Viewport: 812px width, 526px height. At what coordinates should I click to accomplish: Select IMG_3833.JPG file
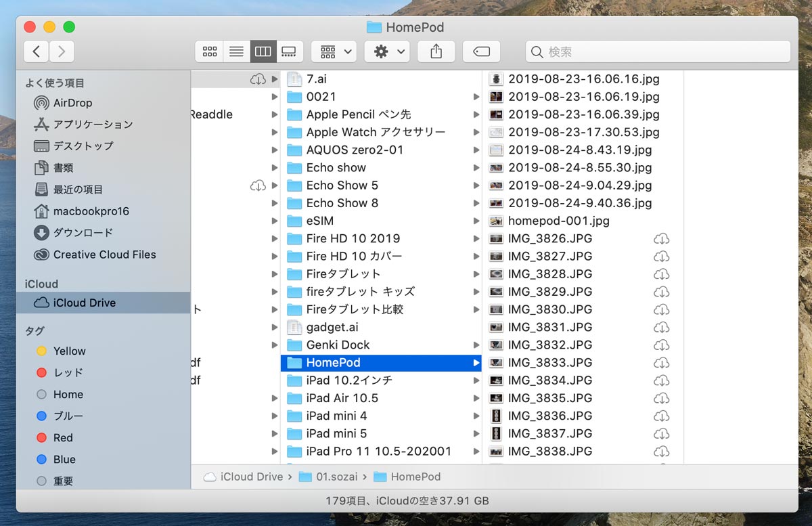click(x=583, y=362)
